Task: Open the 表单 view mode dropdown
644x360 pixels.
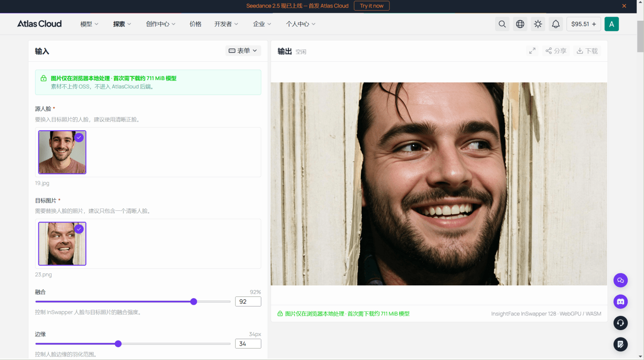Action: point(243,51)
